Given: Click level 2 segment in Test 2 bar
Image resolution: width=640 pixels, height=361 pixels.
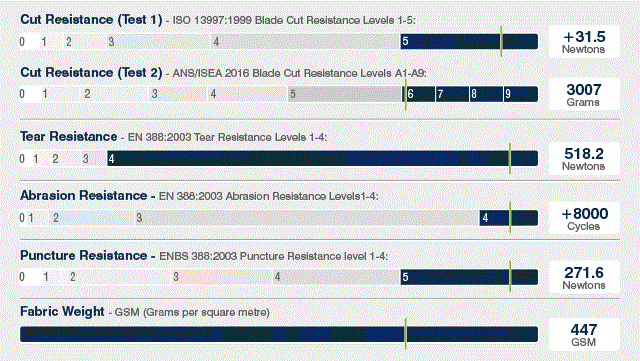Looking at the screenshot, I should [115, 94].
